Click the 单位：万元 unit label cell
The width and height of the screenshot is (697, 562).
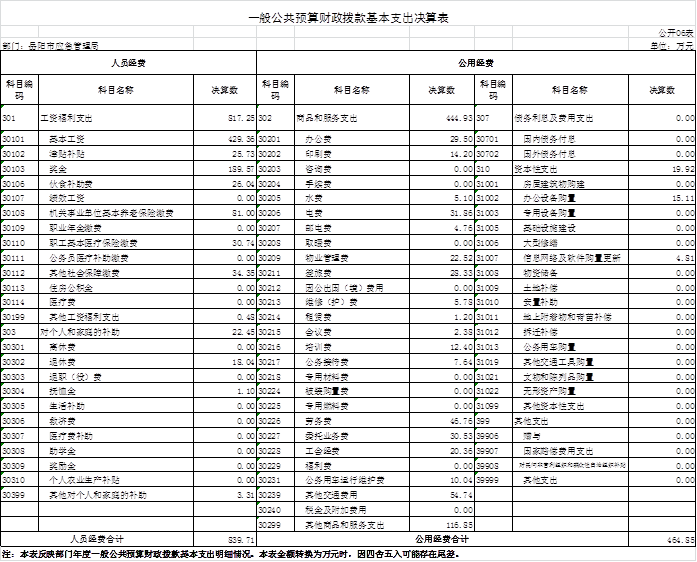point(671,45)
